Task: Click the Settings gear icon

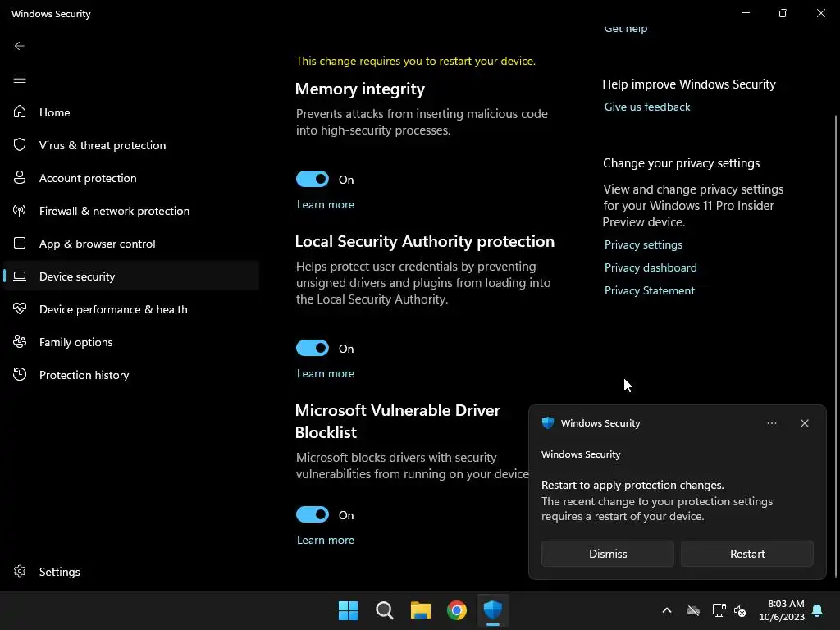Action: pos(20,571)
